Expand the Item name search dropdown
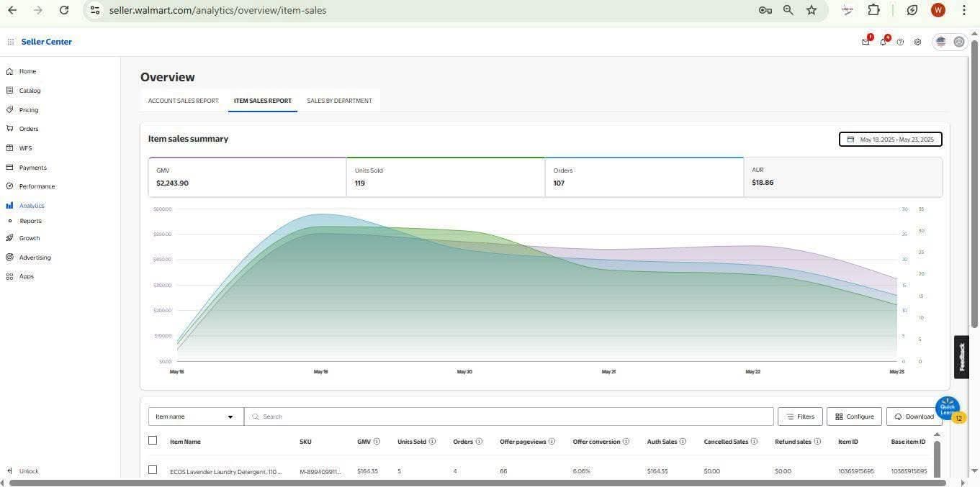The height and width of the screenshot is (487, 980). point(196,417)
